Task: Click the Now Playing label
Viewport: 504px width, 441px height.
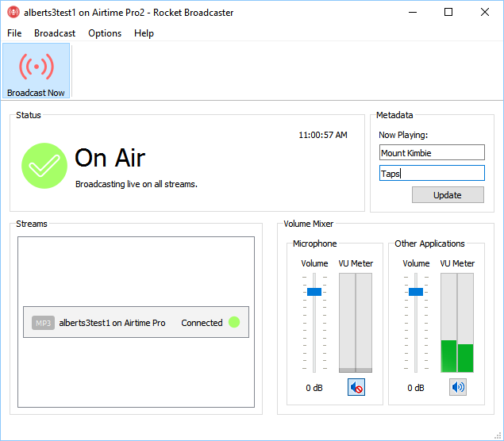Action: pyautogui.click(x=403, y=135)
